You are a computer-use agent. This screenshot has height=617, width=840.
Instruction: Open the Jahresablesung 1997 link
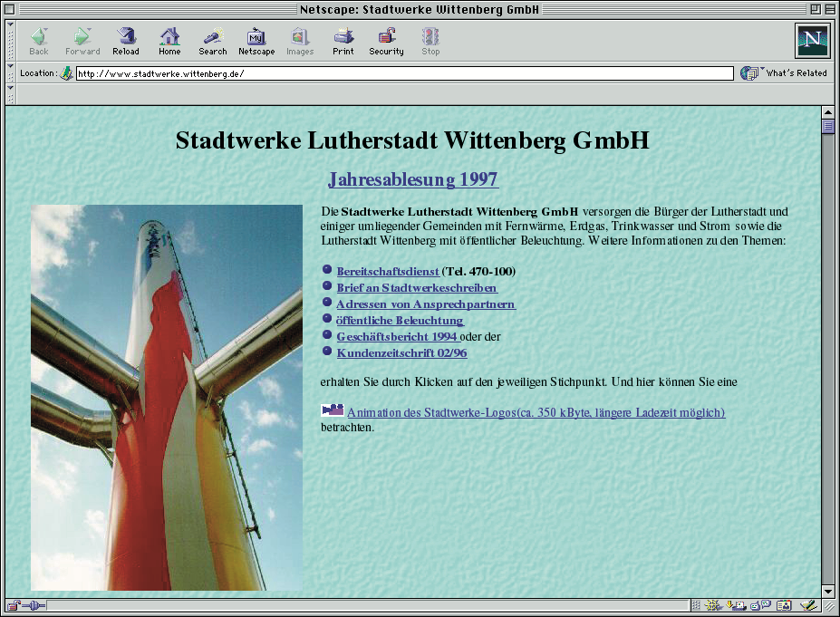click(x=413, y=179)
